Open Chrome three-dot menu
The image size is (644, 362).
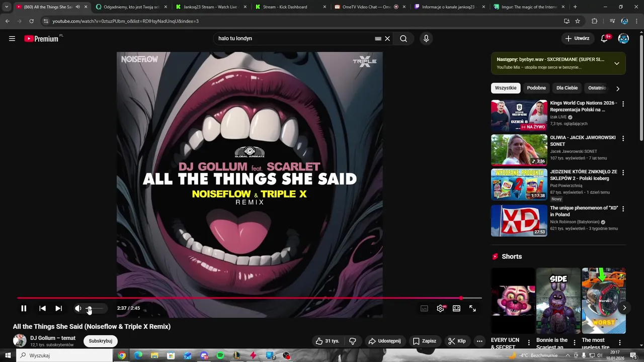tap(636, 21)
